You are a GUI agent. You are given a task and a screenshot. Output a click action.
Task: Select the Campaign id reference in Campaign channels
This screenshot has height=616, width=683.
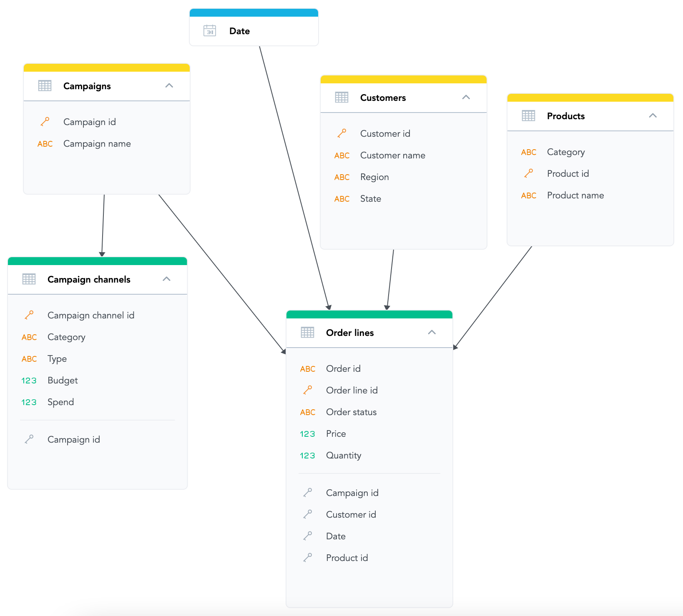73,440
